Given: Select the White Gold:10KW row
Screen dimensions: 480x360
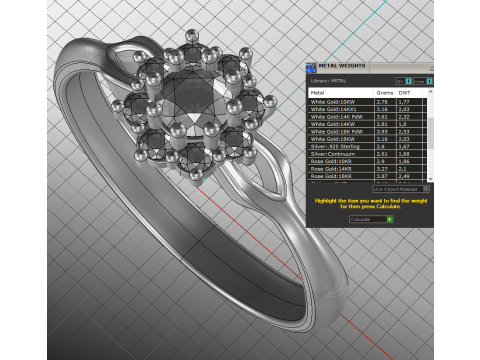Looking at the screenshot, I should click(367, 102).
